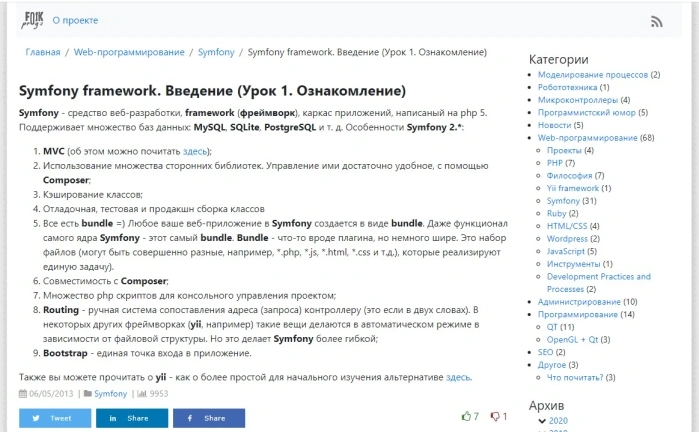Go to 'Главная' breadcrumb
The width and height of the screenshot is (699, 432).
pyautogui.click(x=43, y=52)
